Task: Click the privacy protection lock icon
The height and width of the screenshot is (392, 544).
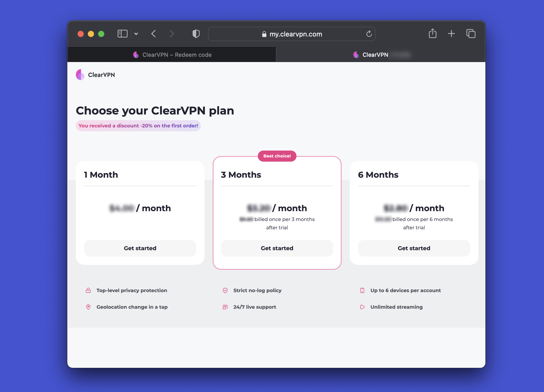Action: point(87,290)
